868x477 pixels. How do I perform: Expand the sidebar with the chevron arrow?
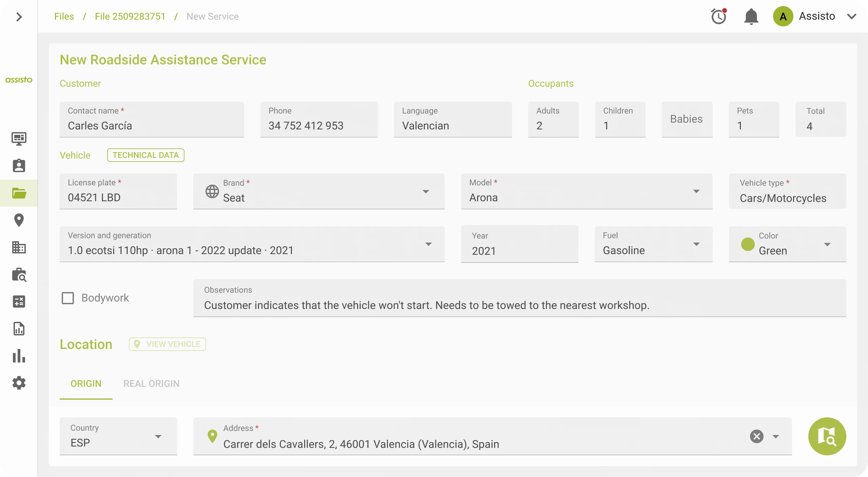click(19, 17)
